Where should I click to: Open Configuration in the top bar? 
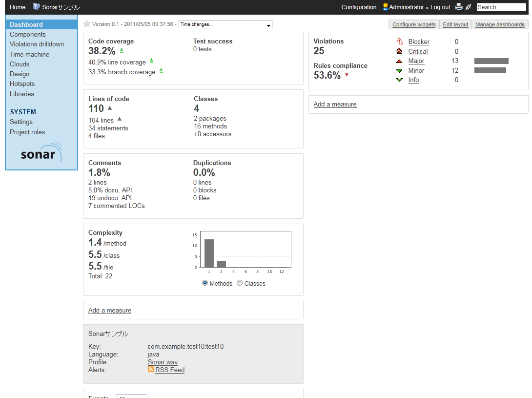[359, 7]
